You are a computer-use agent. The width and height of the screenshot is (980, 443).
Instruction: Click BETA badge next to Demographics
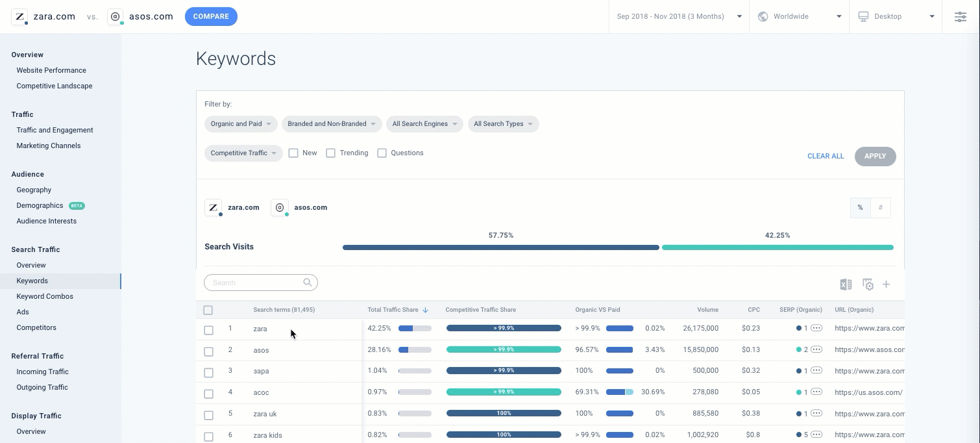[77, 206]
